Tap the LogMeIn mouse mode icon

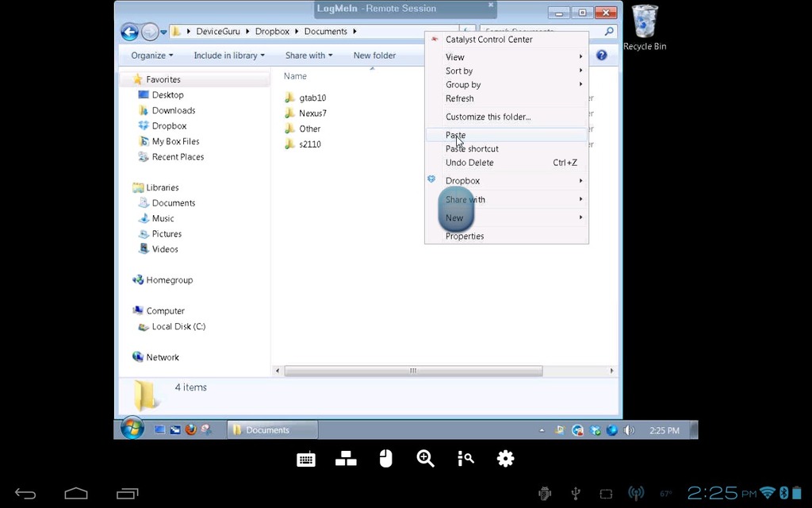[x=386, y=459]
